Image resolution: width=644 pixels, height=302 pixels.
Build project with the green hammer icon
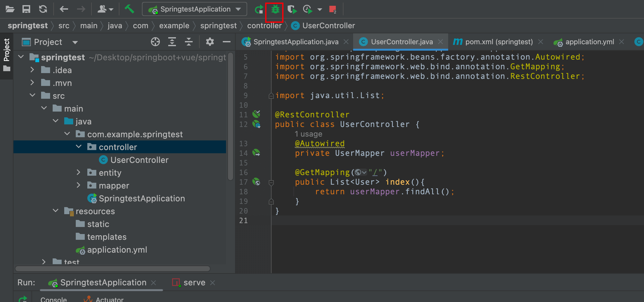tap(129, 9)
